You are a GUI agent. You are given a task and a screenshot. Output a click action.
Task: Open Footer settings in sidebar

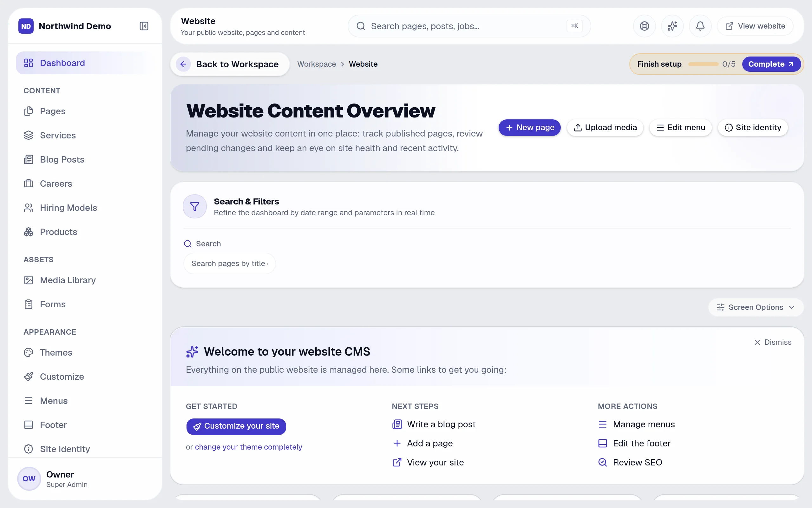pyautogui.click(x=85, y=425)
